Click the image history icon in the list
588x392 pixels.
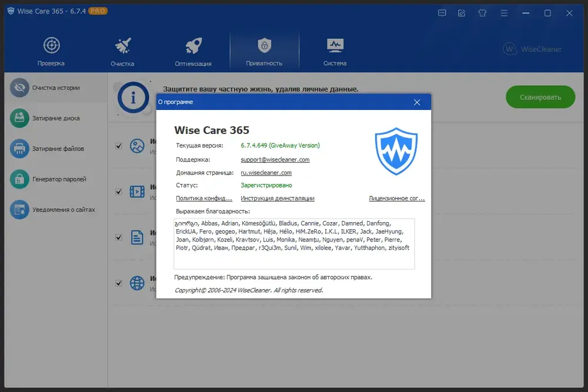(137, 146)
